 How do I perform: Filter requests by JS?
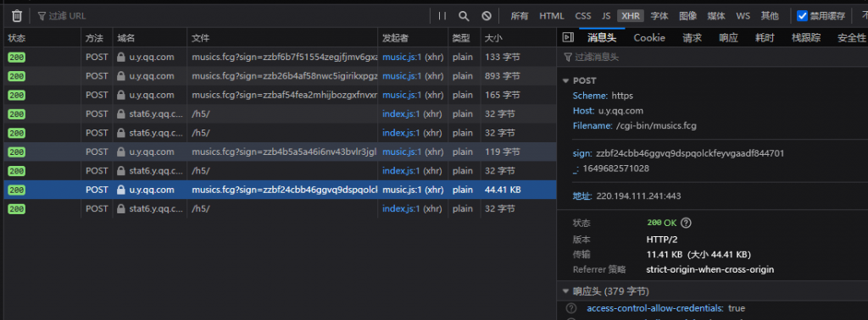606,16
